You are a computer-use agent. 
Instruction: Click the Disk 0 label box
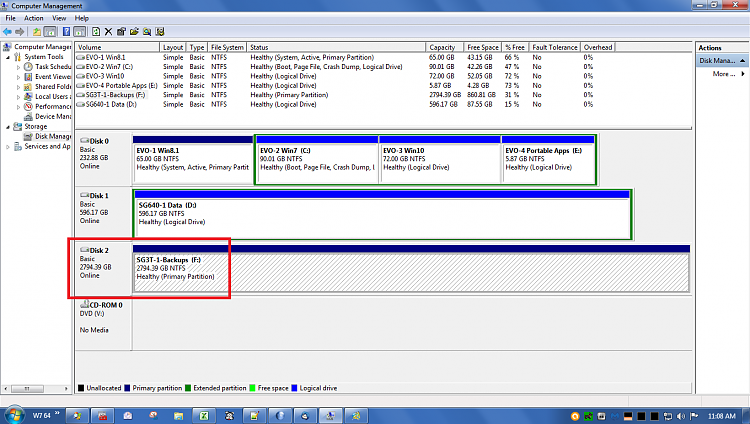coord(103,159)
